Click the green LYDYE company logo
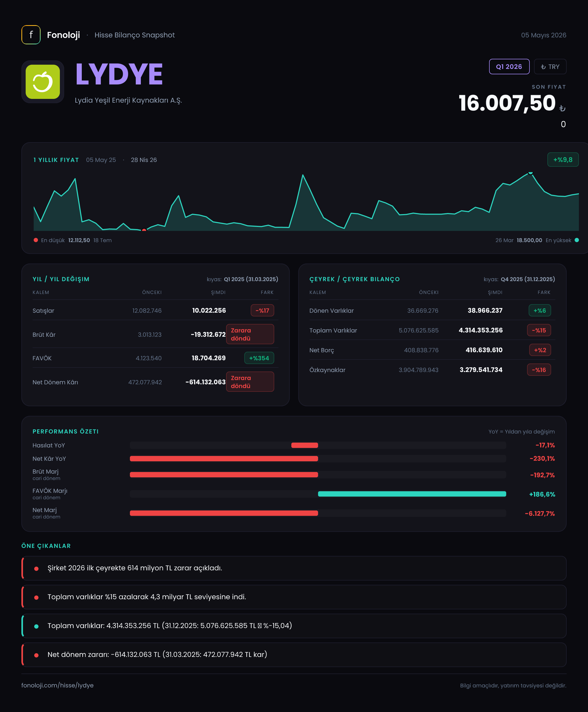The width and height of the screenshot is (588, 712). tap(43, 82)
